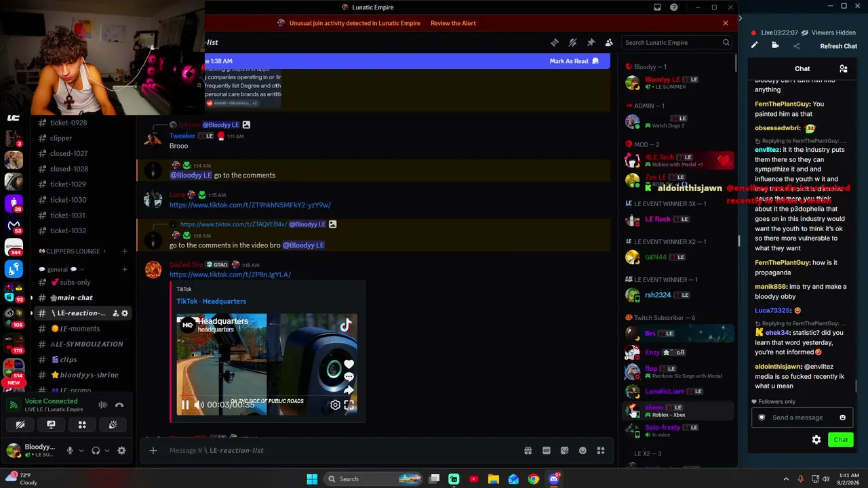Open File Explorer from taskbar
Image resolution: width=868 pixels, height=488 pixels.
pyautogui.click(x=494, y=479)
